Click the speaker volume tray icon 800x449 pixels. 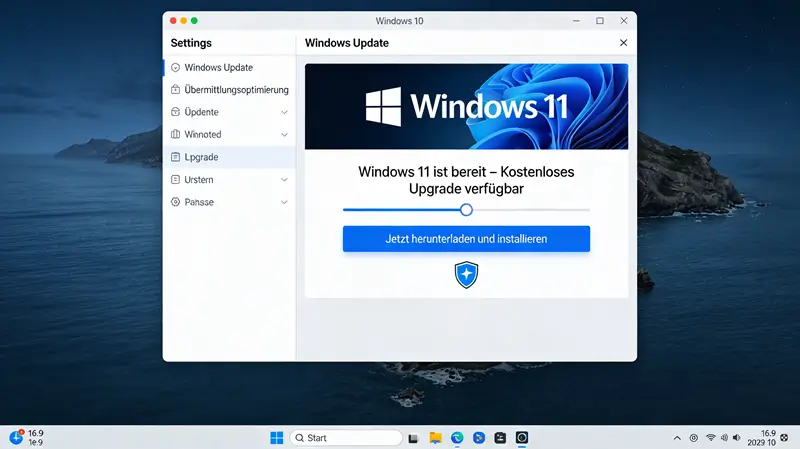[x=736, y=438]
